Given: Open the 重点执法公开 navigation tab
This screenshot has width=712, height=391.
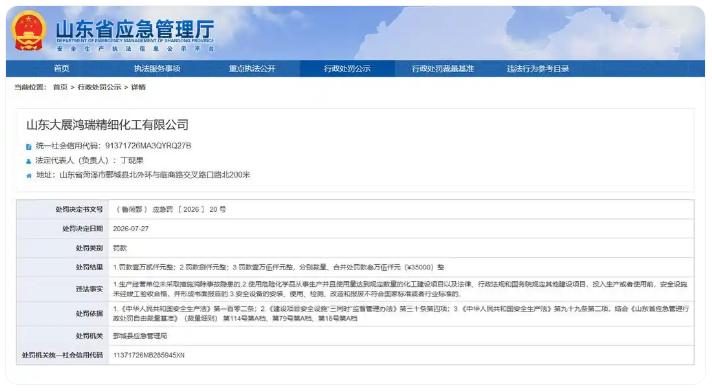Looking at the screenshot, I should (x=252, y=69).
